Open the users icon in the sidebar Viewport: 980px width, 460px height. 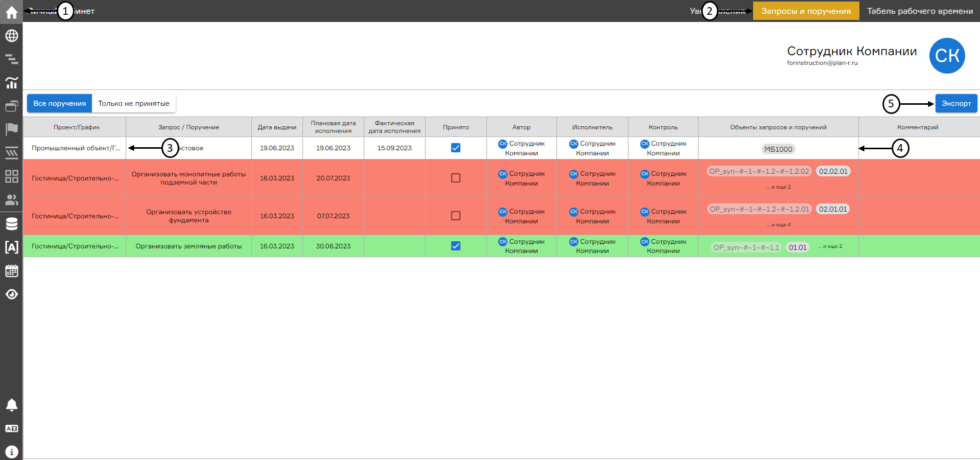click(x=11, y=200)
